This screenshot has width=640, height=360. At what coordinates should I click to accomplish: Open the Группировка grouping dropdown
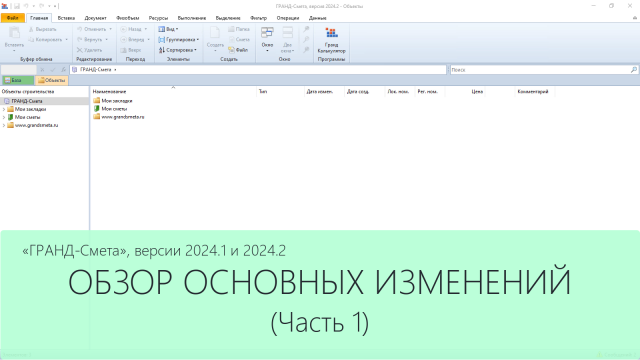[178, 40]
